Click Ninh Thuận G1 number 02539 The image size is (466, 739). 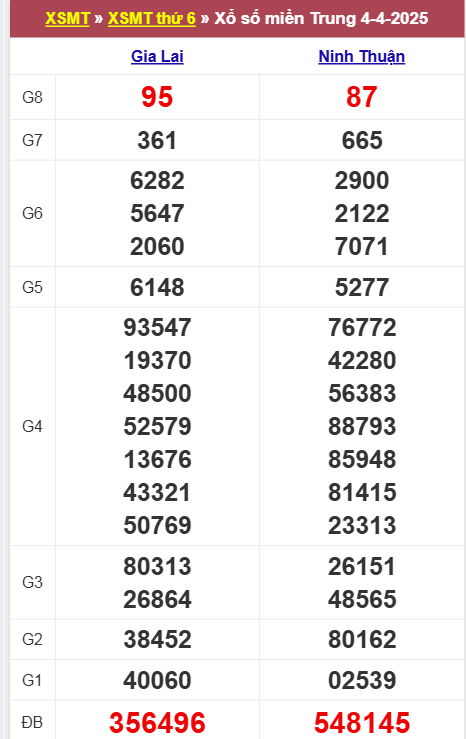tap(361, 680)
